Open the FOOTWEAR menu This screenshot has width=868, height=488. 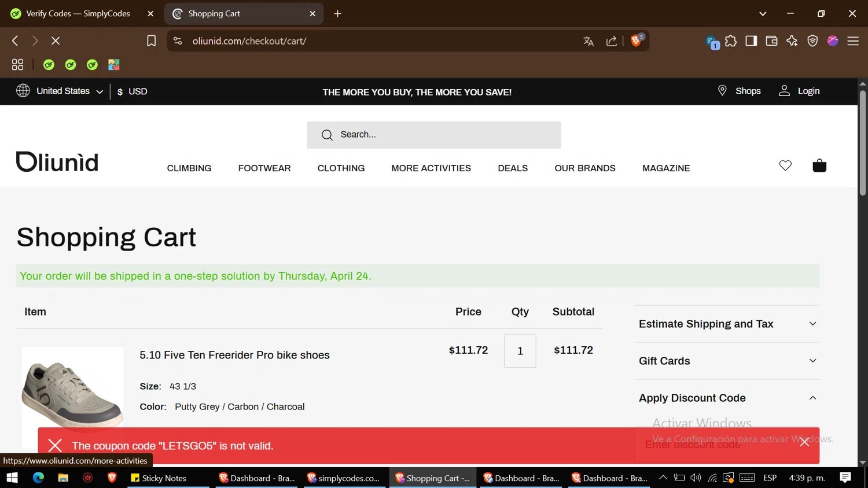(264, 168)
